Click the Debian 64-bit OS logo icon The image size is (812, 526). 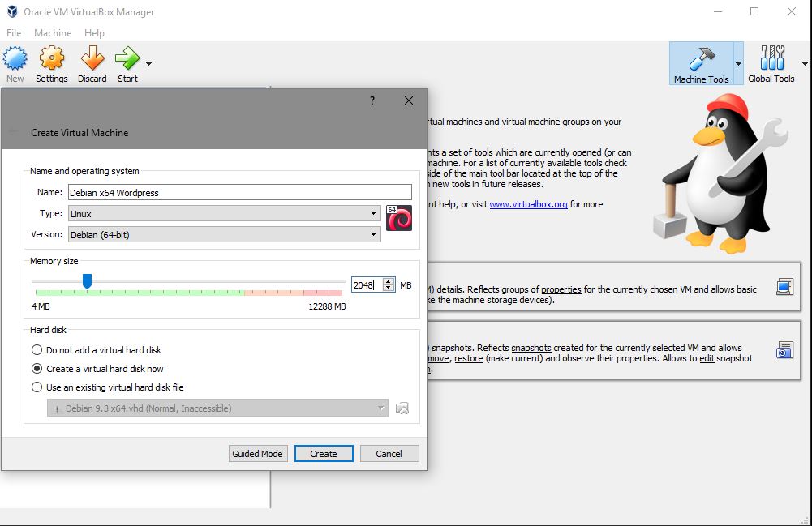pos(399,218)
